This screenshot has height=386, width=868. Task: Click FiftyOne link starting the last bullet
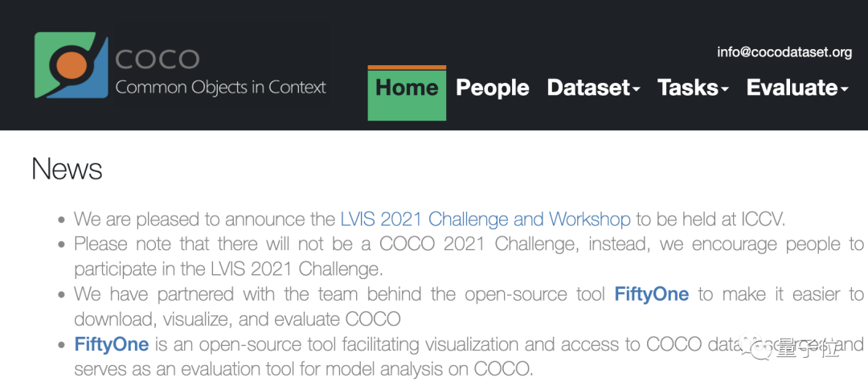pyautogui.click(x=112, y=345)
